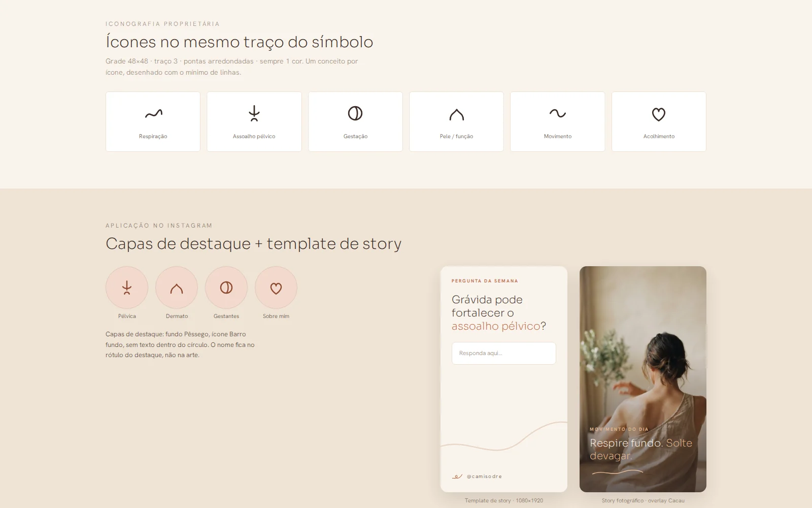Click the Acolhimento heart icon in the card
Image resolution: width=812 pixels, height=508 pixels.
coord(659,114)
